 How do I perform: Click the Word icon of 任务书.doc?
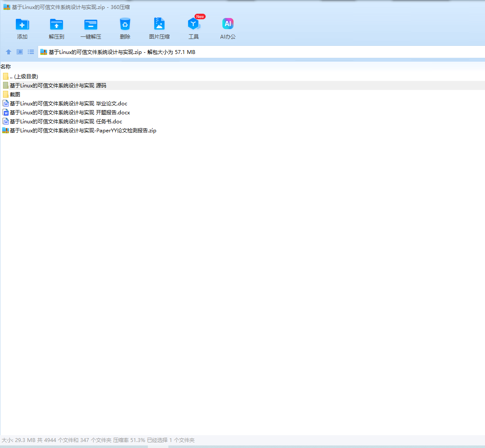[x=6, y=121]
